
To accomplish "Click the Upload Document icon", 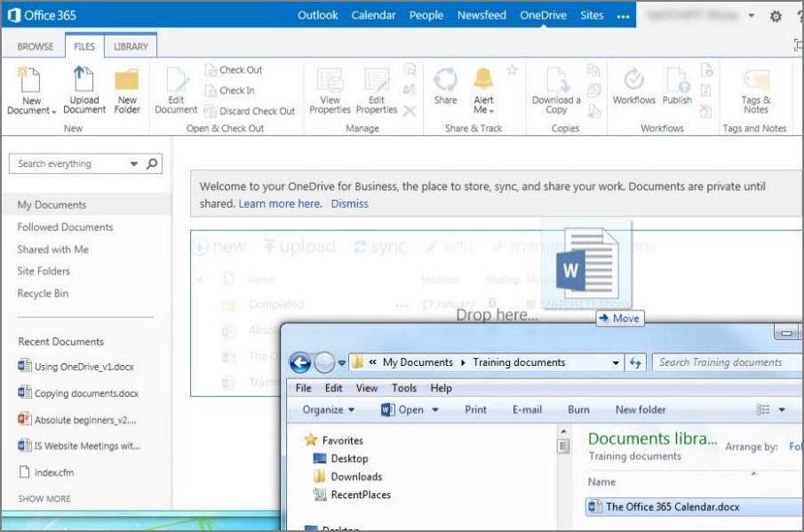I will (84, 91).
